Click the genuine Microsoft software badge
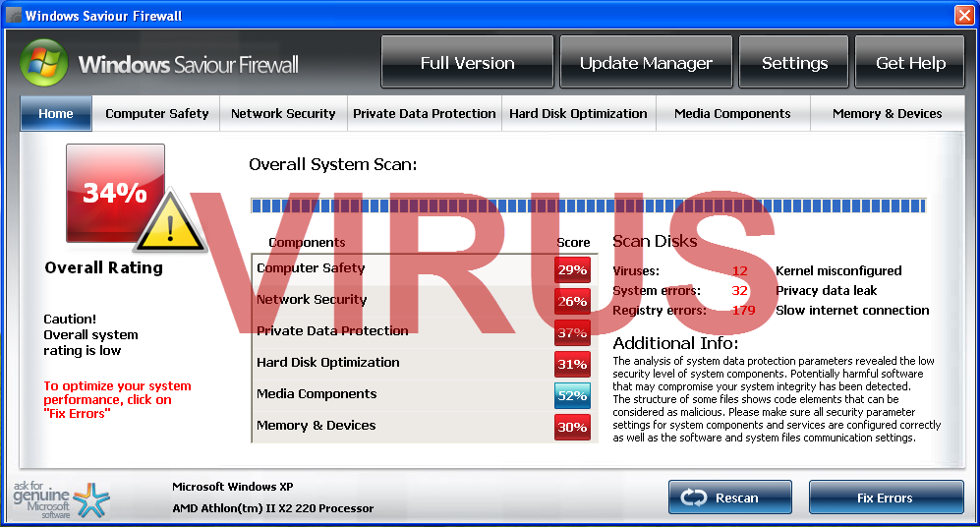 tap(61, 500)
